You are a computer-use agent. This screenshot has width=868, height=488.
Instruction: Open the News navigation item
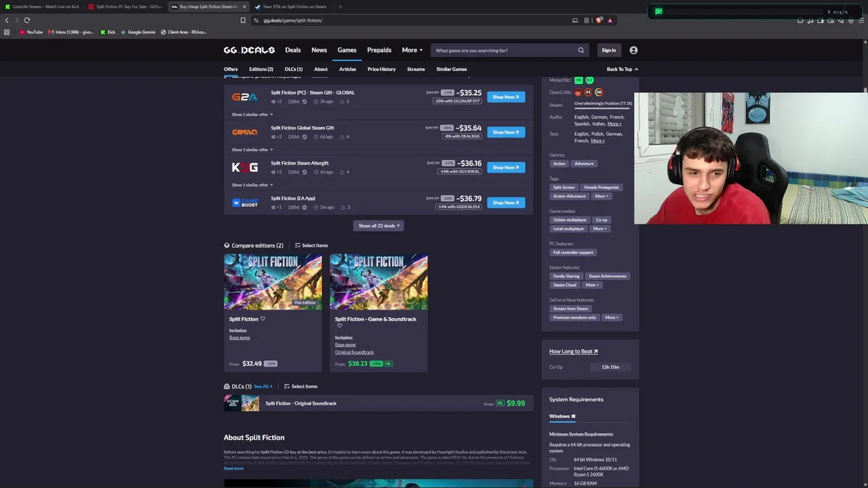click(x=319, y=50)
